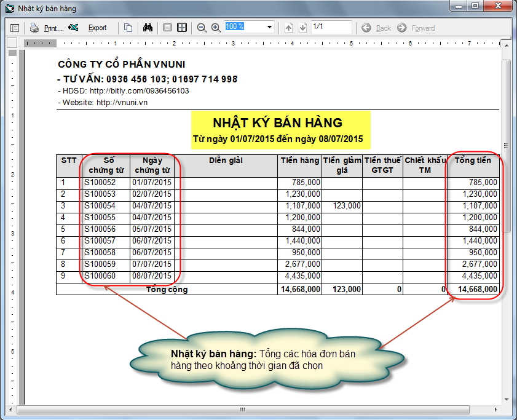Open Find with binoculars icon
This screenshot has width=517, height=420.
pyautogui.click(x=148, y=28)
